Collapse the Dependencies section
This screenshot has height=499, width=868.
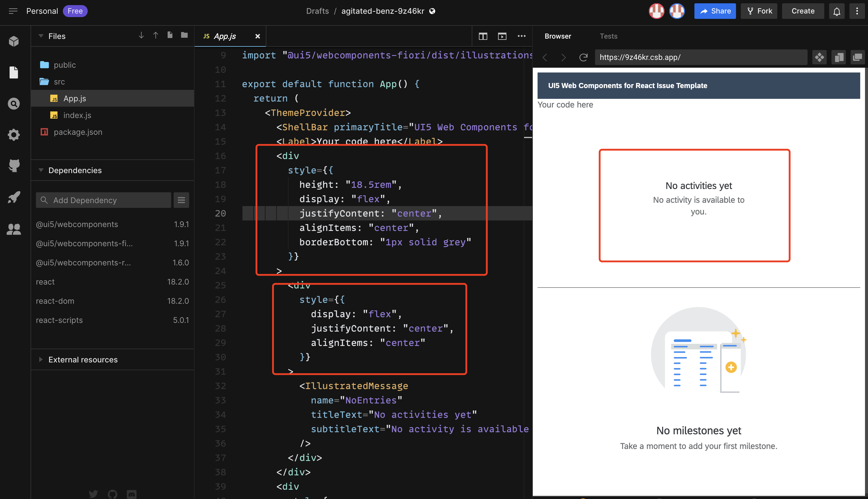tap(41, 170)
